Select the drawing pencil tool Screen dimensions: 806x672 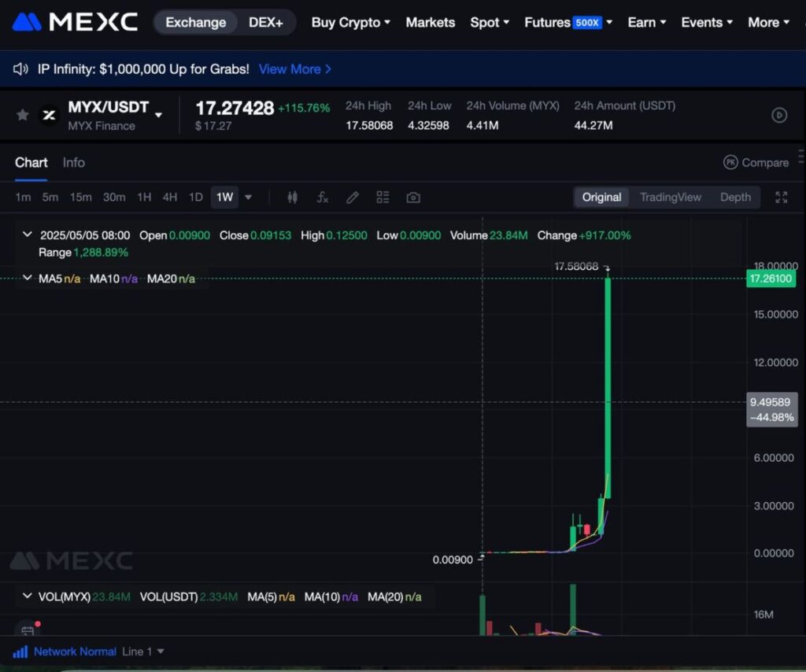pyautogui.click(x=353, y=198)
